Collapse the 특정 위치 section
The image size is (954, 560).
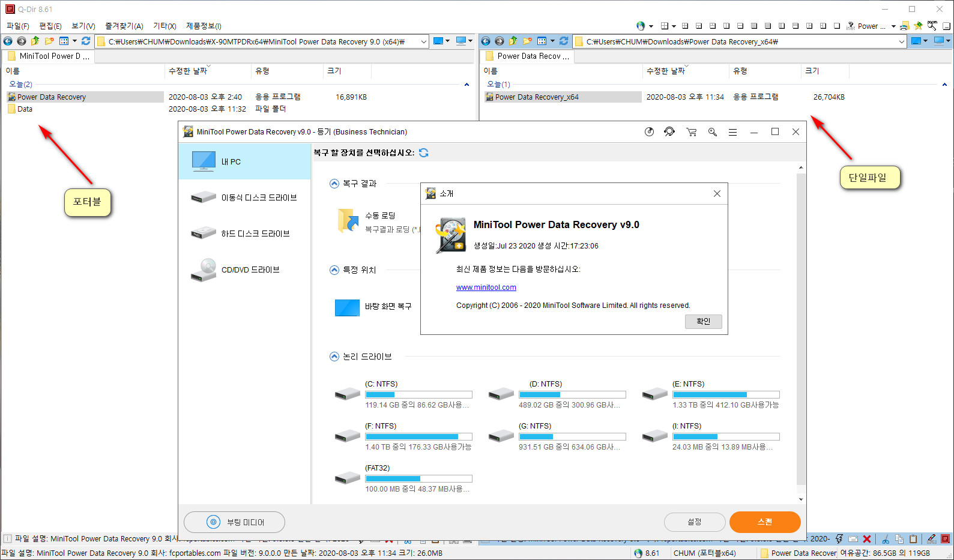(334, 270)
